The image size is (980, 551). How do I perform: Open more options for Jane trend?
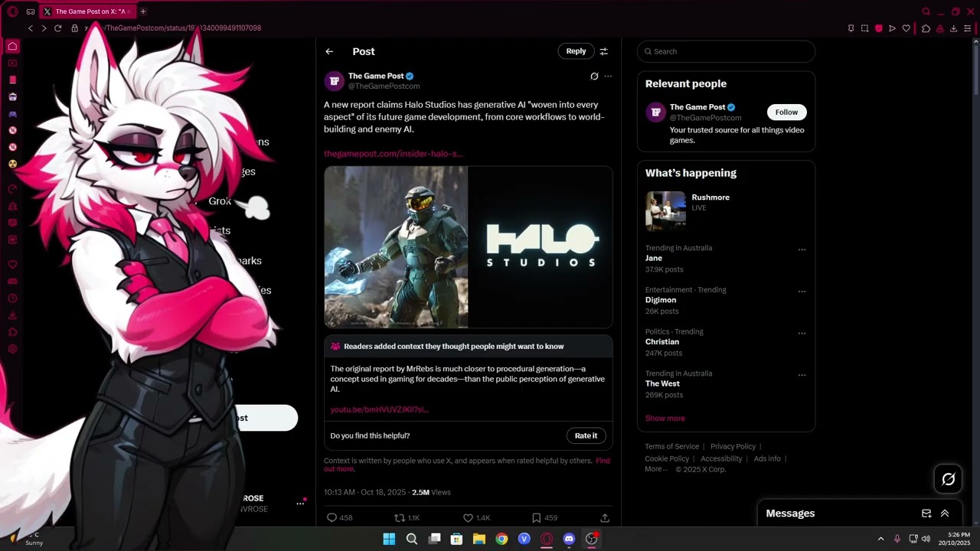coord(802,249)
